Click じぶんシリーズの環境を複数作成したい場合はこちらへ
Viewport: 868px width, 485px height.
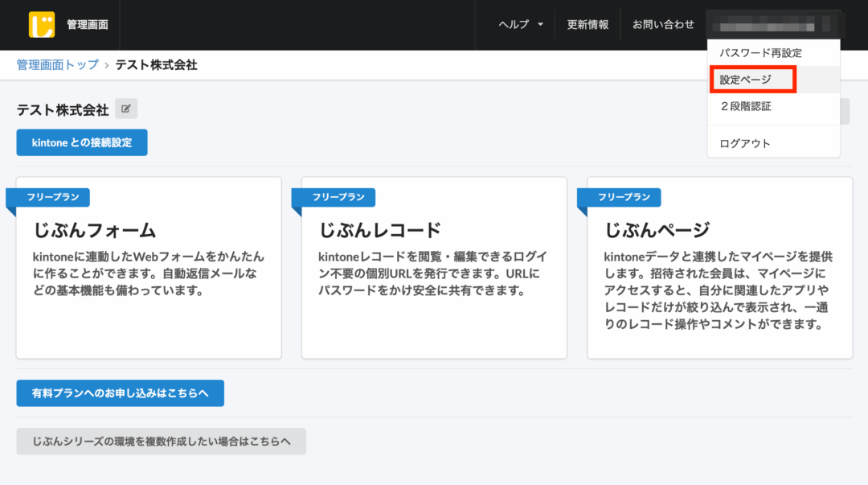click(161, 441)
